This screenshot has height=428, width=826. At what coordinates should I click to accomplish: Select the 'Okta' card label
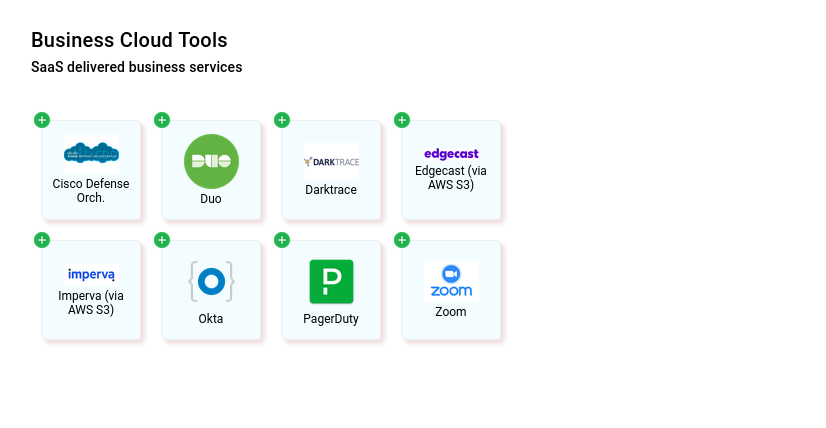(211, 319)
